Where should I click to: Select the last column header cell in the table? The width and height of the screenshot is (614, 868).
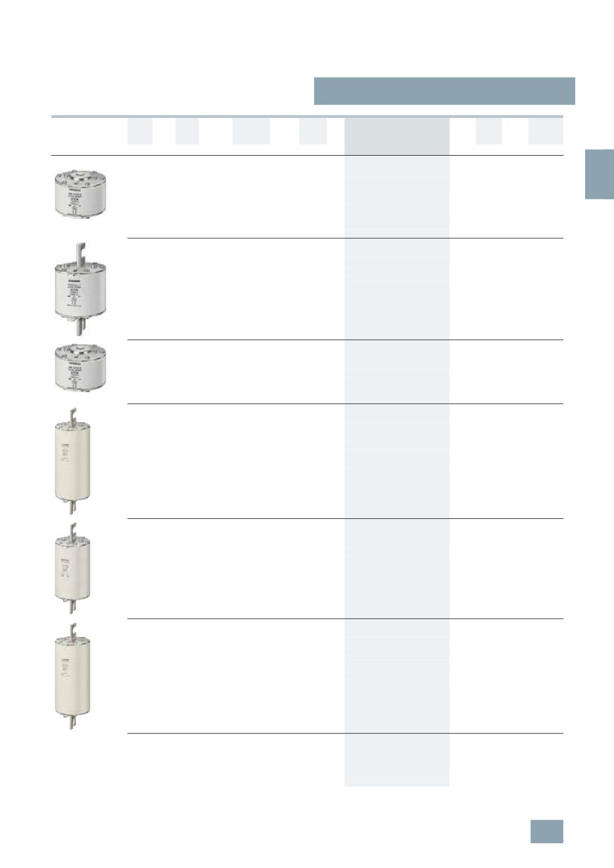[546, 131]
